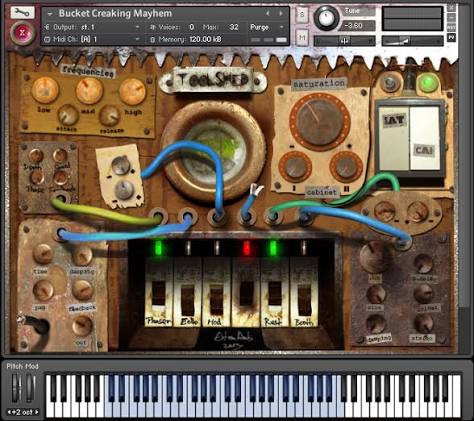Expand the Purge dropdown menu
The image size is (474, 421).
tap(267, 27)
